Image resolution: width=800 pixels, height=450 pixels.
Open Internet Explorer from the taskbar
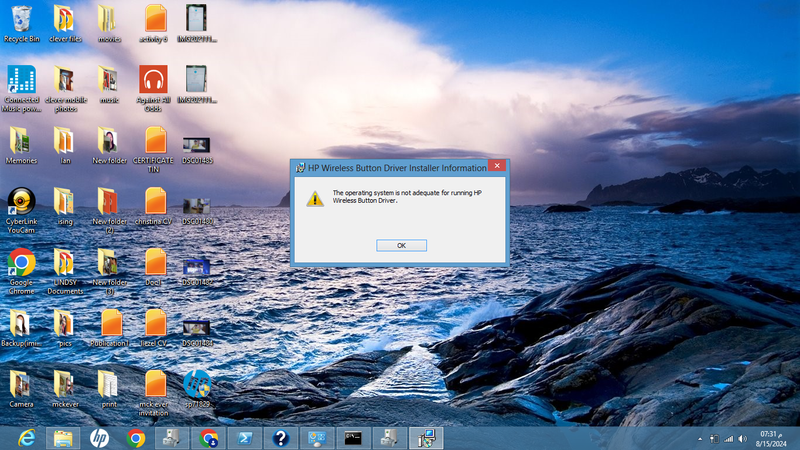tap(27, 438)
